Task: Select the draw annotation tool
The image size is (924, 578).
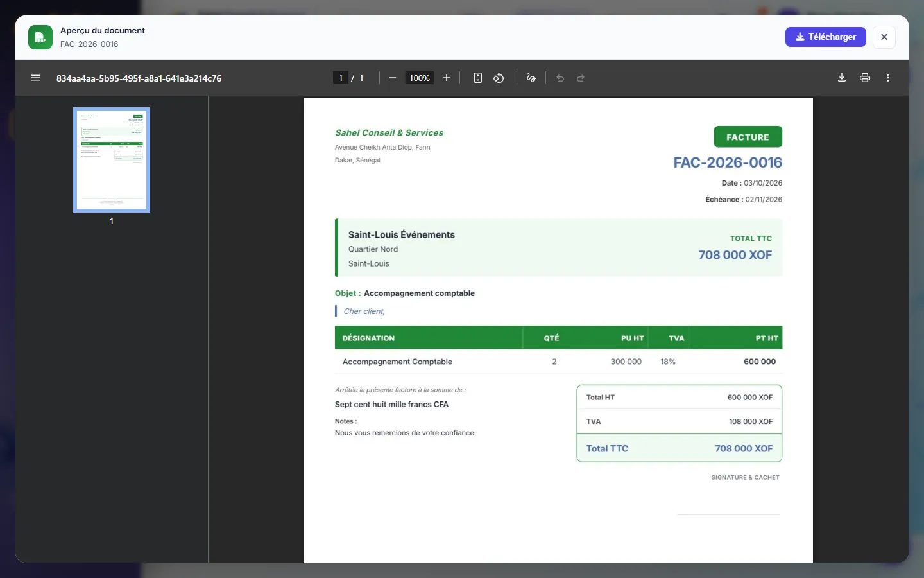Action: tap(531, 78)
